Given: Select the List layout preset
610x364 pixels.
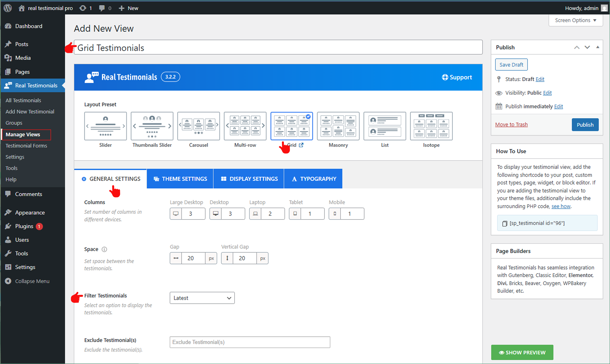Looking at the screenshot, I should point(385,126).
